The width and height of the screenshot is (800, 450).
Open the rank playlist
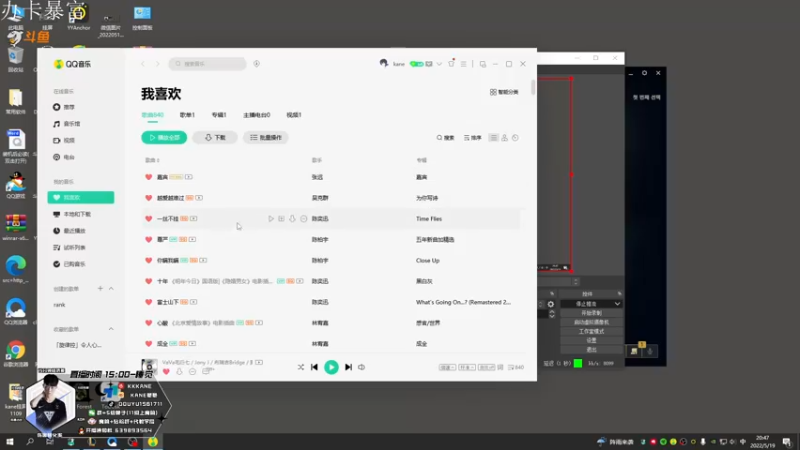pyautogui.click(x=60, y=305)
